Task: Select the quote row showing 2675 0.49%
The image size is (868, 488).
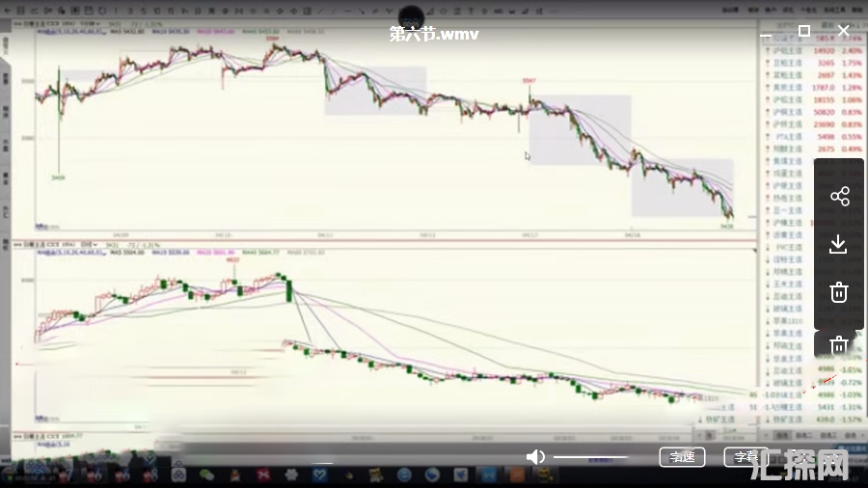Action: pyautogui.click(x=814, y=149)
